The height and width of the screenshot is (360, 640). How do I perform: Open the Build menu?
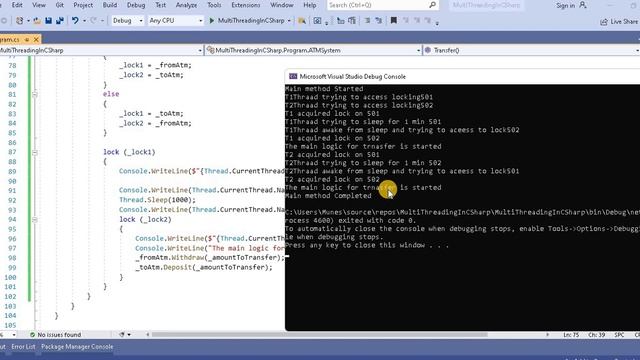tap(110, 5)
